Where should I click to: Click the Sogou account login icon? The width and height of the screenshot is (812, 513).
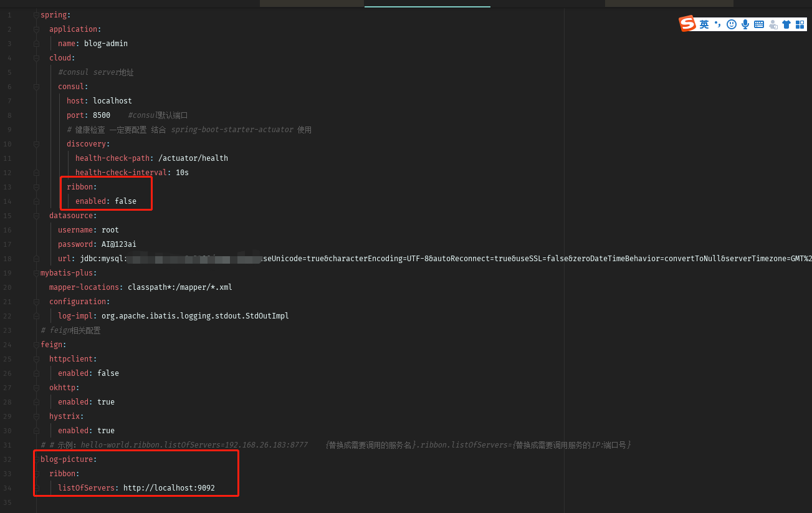click(773, 24)
